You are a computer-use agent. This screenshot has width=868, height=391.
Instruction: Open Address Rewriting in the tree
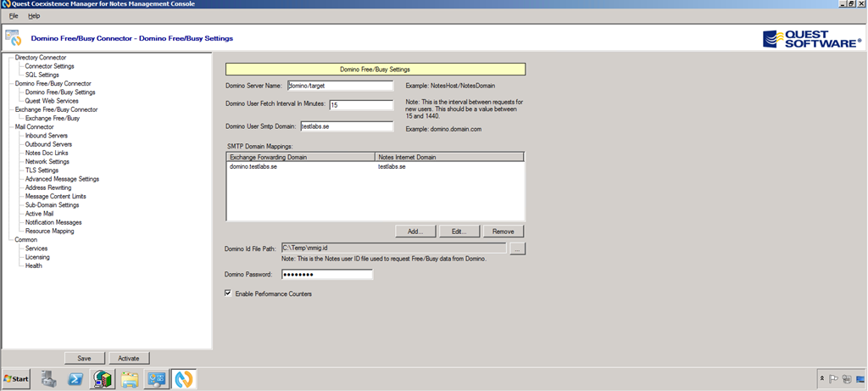pyautogui.click(x=48, y=187)
